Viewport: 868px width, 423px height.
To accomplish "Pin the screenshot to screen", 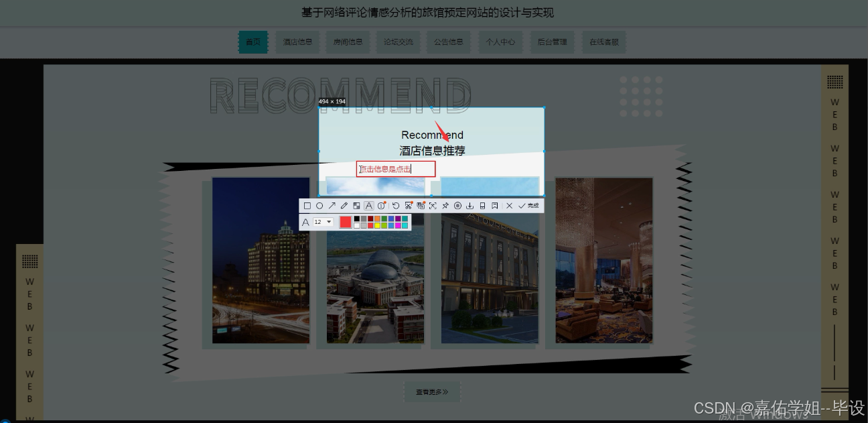I will (x=445, y=206).
